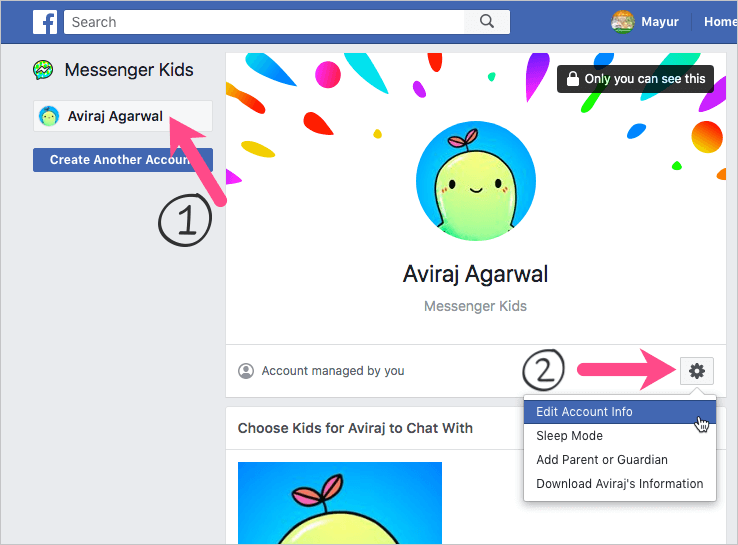Click the Only you can see this badge
738x545 pixels.
pyautogui.click(x=635, y=79)
